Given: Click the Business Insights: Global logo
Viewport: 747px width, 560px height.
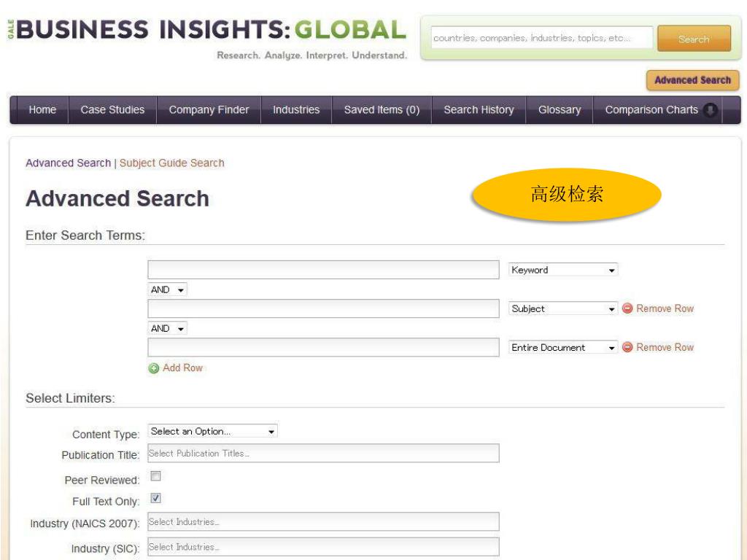Looking at the screenshot, I should pos(208,29).
